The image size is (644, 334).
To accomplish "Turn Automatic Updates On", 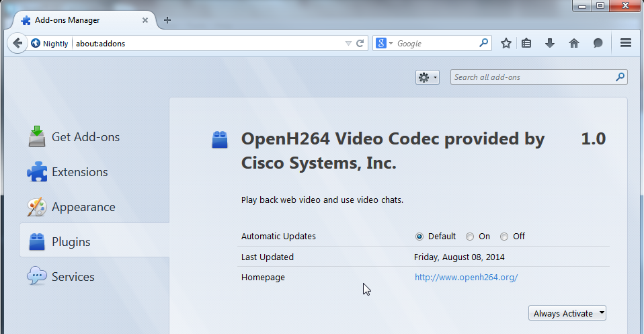I will tap(469, 237).
